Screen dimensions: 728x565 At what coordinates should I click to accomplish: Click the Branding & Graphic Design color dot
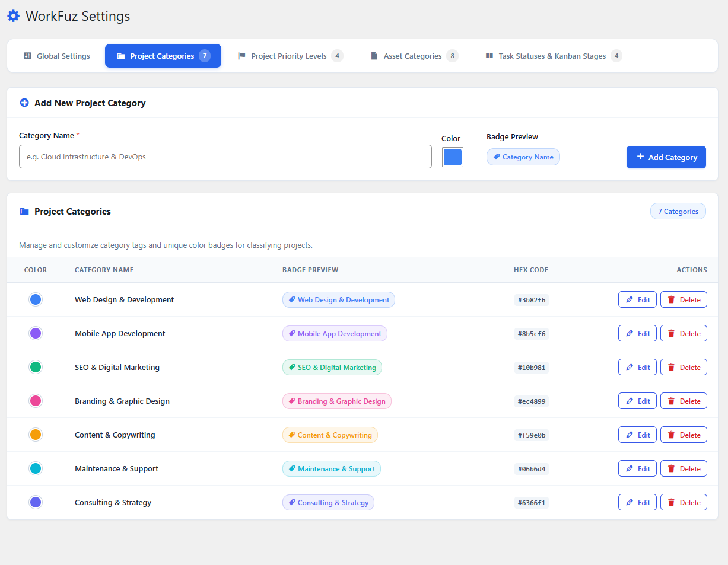coord(36,401)
